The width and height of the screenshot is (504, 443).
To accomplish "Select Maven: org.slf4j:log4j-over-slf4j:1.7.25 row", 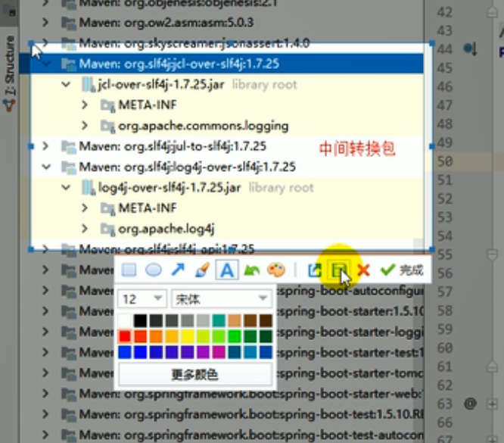I will (179, 167).
